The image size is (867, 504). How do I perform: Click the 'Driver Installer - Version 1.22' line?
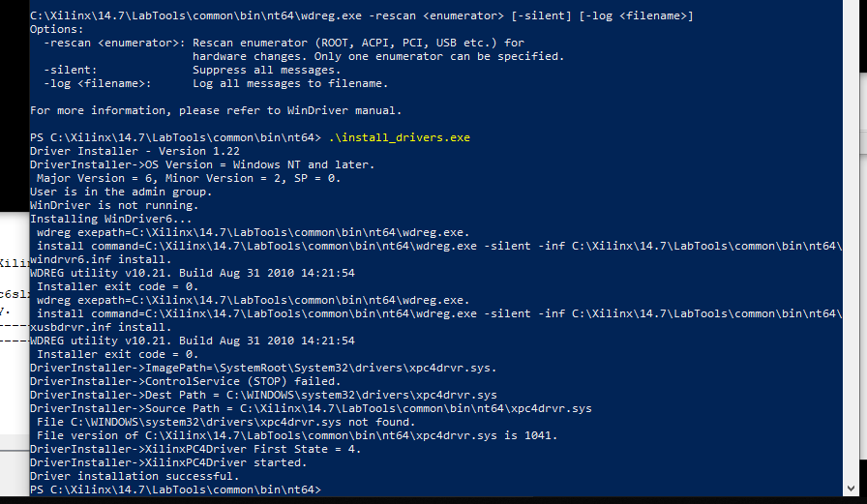[135, 151]
